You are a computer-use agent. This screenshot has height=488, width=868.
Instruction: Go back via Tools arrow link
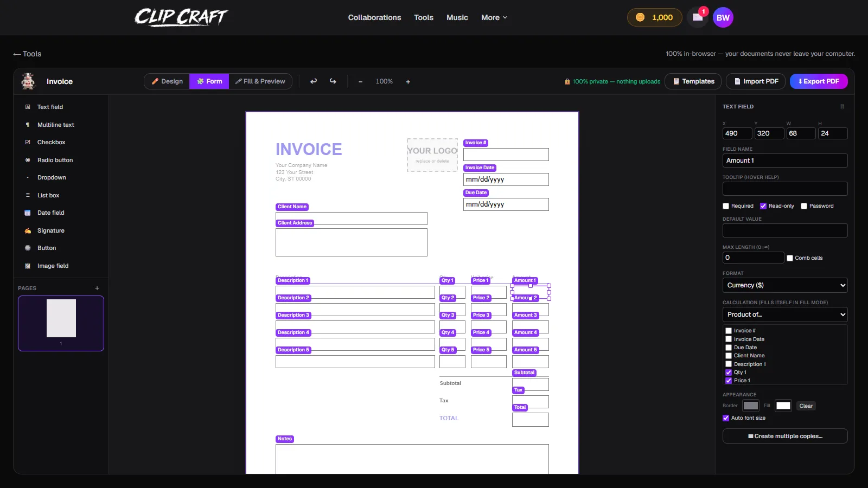[x=27, y=54]
